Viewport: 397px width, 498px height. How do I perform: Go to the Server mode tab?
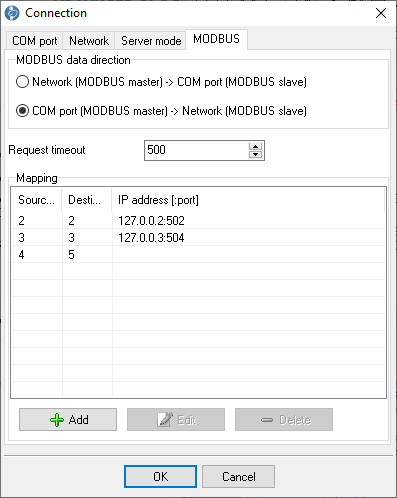pyautogui.click(x=151, y=41)
